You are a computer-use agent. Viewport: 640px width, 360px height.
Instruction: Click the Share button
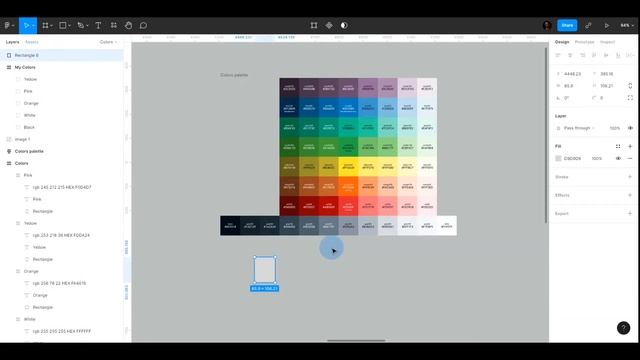coord(567,25)
